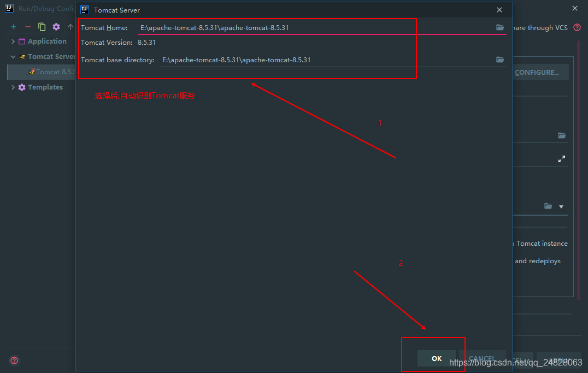Open dropdown arrow beside folder in background window
The height and width of the screenshot is (373, 588).
pos(561,206)
